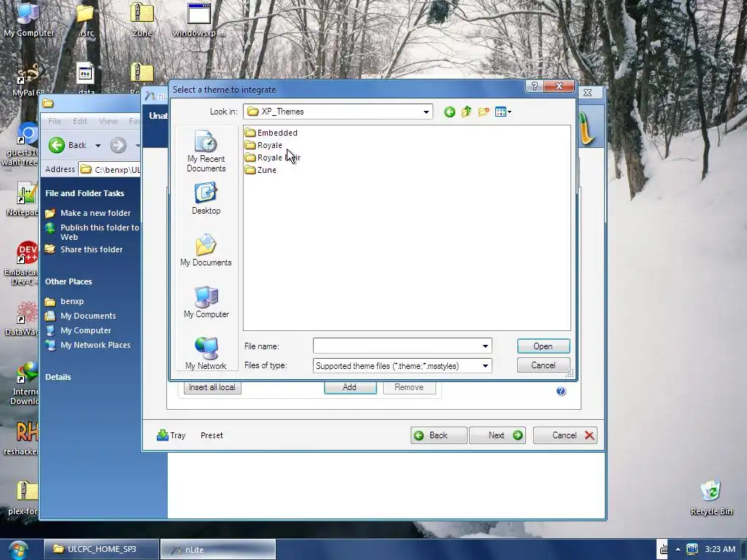747x560 pixels.
Task: Click the taskbar clock showing 3:23 AM
Action: coord(720,550)
